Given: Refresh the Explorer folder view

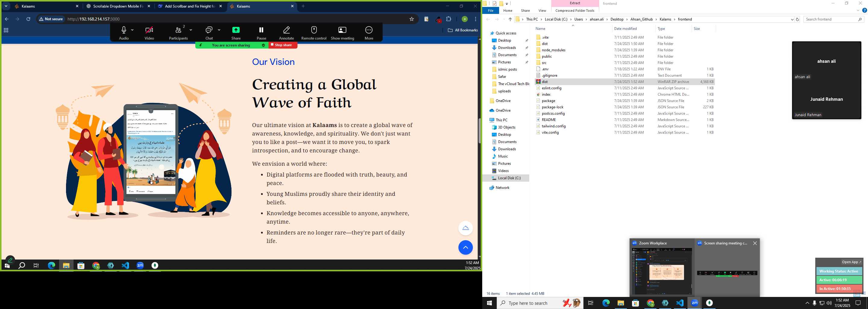Looking at the screenshot, I should 797,19.
